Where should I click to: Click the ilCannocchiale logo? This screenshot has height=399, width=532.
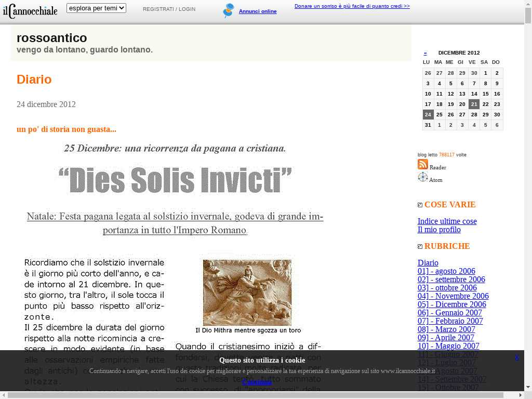pyautogui.click(x=30, y=10)
